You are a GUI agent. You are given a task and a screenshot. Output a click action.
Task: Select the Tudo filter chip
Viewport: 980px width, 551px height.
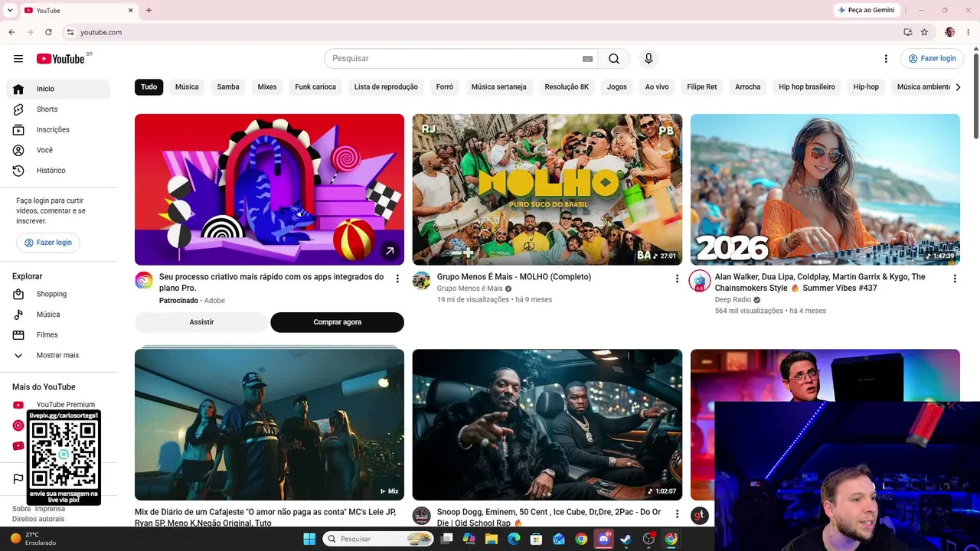coord(149,87)
